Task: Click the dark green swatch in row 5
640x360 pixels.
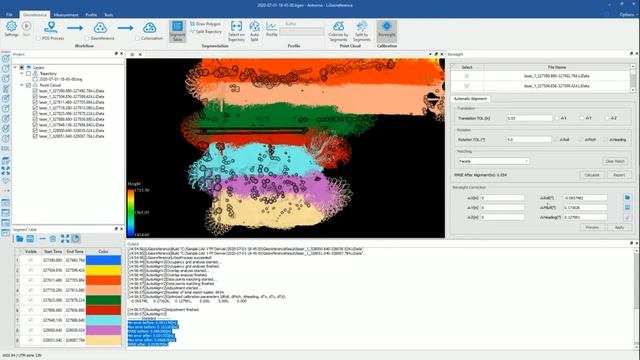Action: coord(103,300)
